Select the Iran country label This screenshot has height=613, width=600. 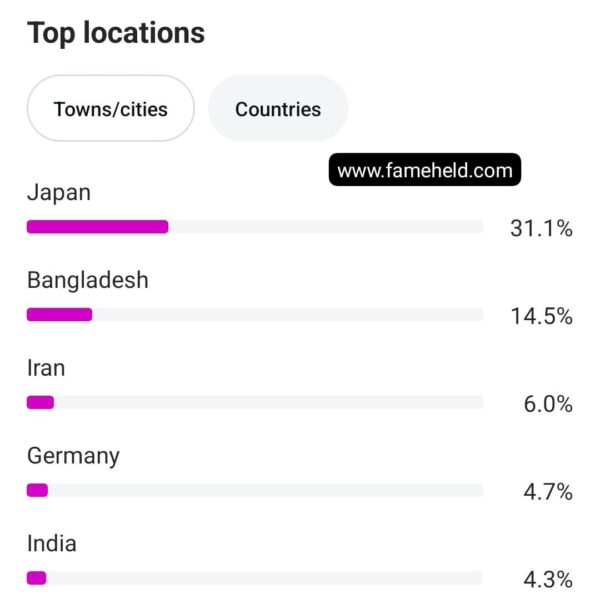(x=46, y=368)
